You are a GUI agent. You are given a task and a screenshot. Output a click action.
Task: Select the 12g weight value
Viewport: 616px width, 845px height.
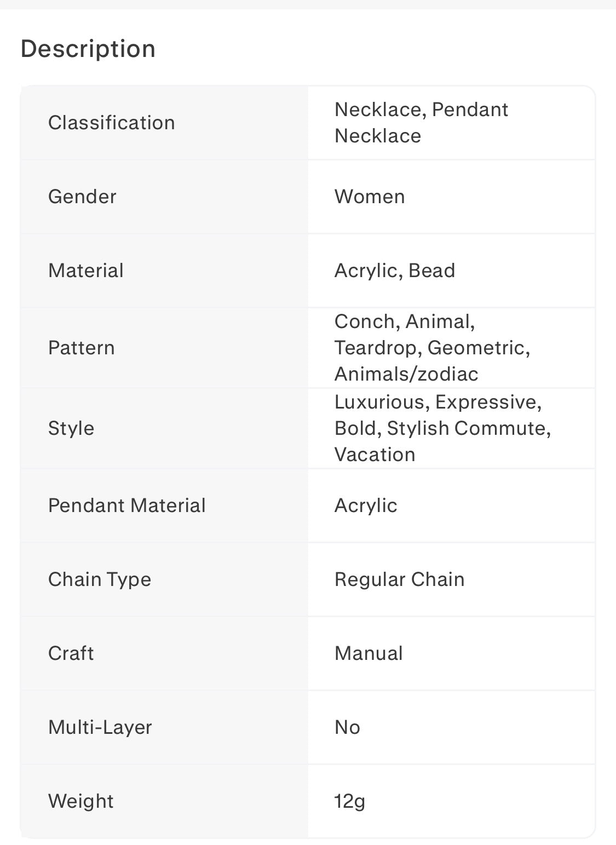[349, 801]
